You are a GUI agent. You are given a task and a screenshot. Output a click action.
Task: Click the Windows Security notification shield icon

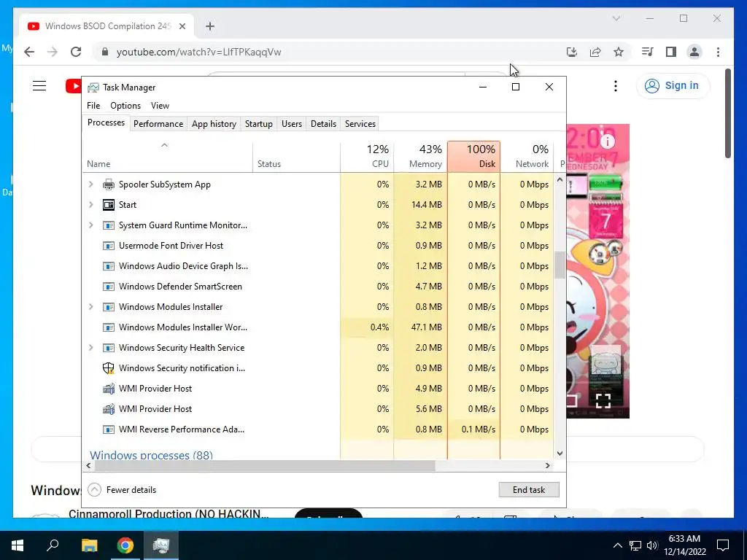(109, 368)
